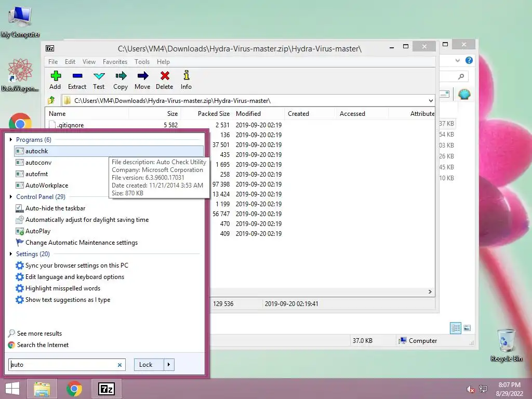
Task: Open the 7-Zip address path dropdown
Action: (431, 101)
